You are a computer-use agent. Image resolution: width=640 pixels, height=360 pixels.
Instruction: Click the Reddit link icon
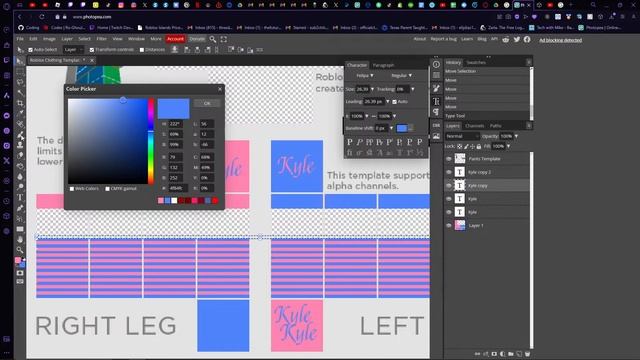[x=506, y=39]
